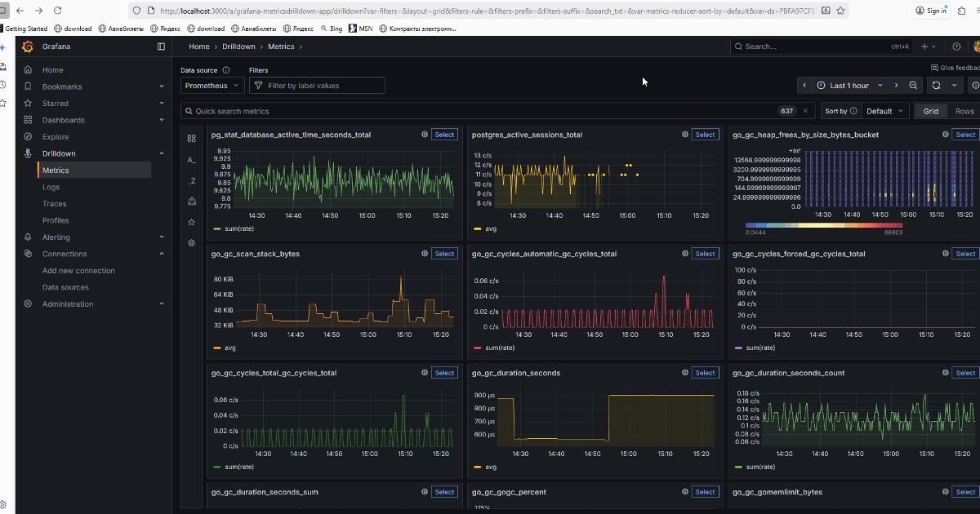This screenshot has height=514, width=980.
Task: Expand the Dashboards sidebar section
Action: 162,120
